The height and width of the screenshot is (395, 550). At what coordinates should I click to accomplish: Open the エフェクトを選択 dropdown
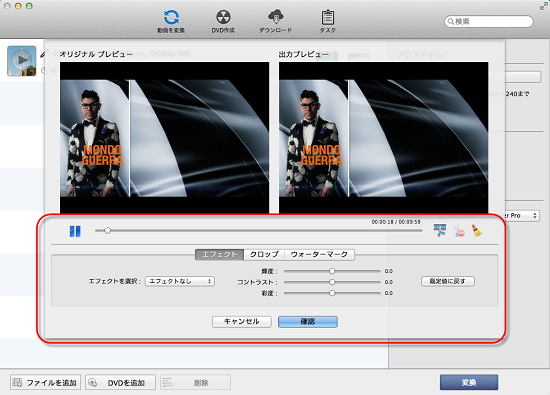pyautogui.click(x=180, y=281)
